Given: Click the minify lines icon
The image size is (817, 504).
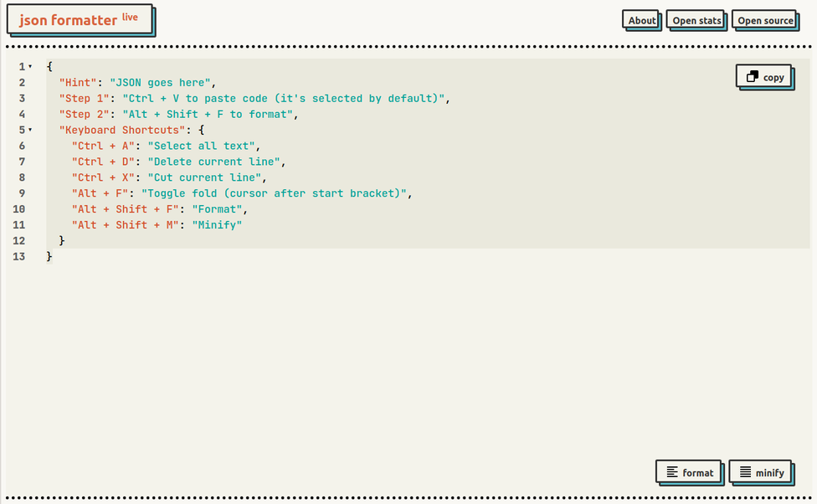Looking at the screenshot, I should click(746, 472).
